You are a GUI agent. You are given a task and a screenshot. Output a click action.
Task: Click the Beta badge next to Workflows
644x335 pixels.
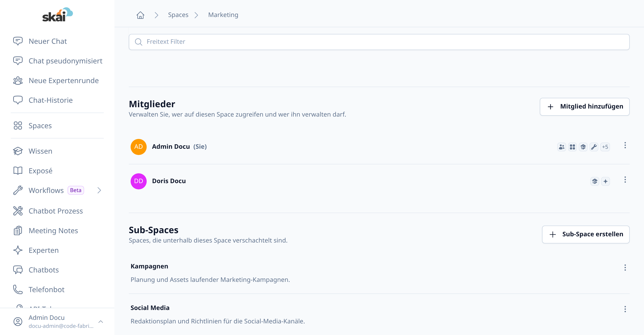coord(76,191)
